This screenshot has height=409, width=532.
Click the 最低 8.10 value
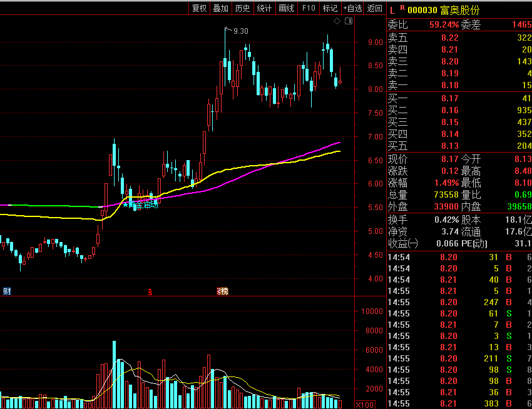[523, 183]
